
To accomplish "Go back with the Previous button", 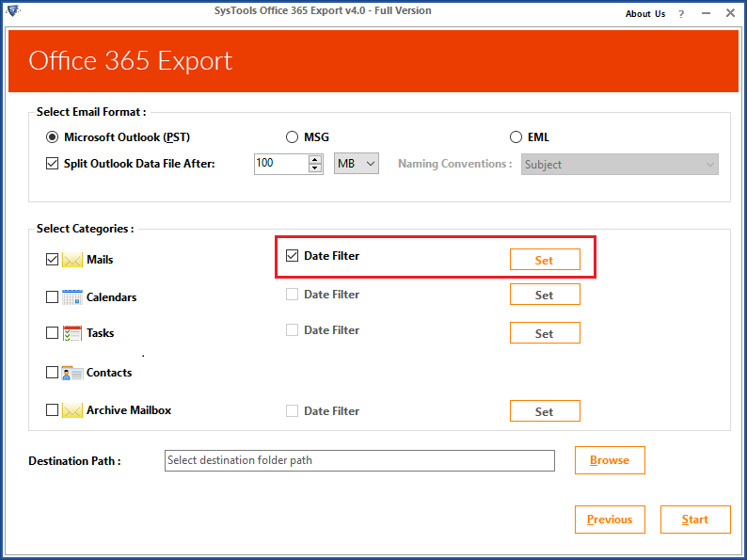I will point(610,520).
